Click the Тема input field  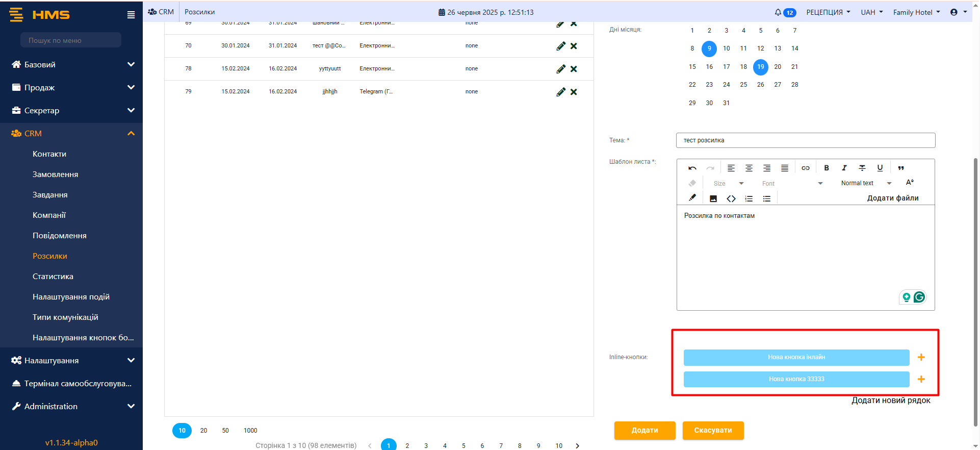pyautogui.click(x=805, y=140)
